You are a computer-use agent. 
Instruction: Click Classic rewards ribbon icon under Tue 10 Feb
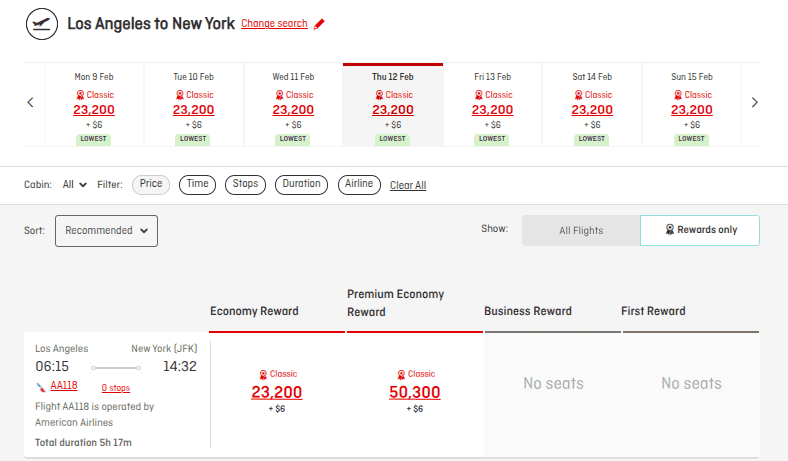(180, 95)
